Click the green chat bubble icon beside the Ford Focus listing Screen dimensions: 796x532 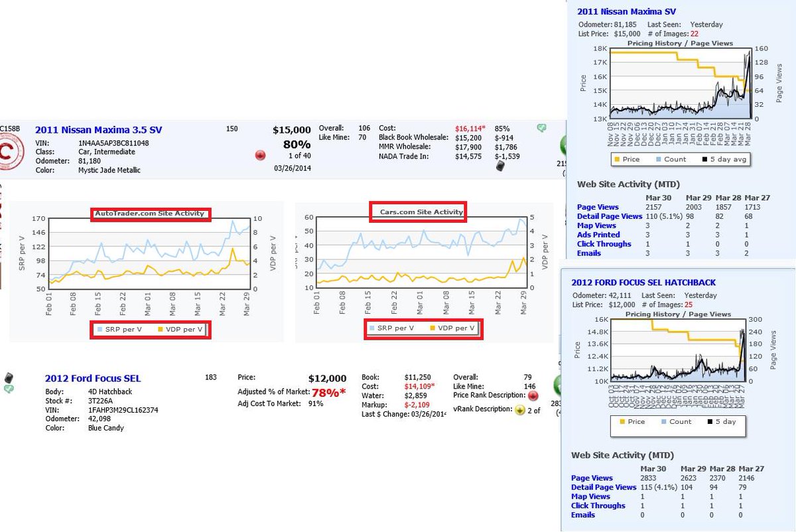[9, 389]
